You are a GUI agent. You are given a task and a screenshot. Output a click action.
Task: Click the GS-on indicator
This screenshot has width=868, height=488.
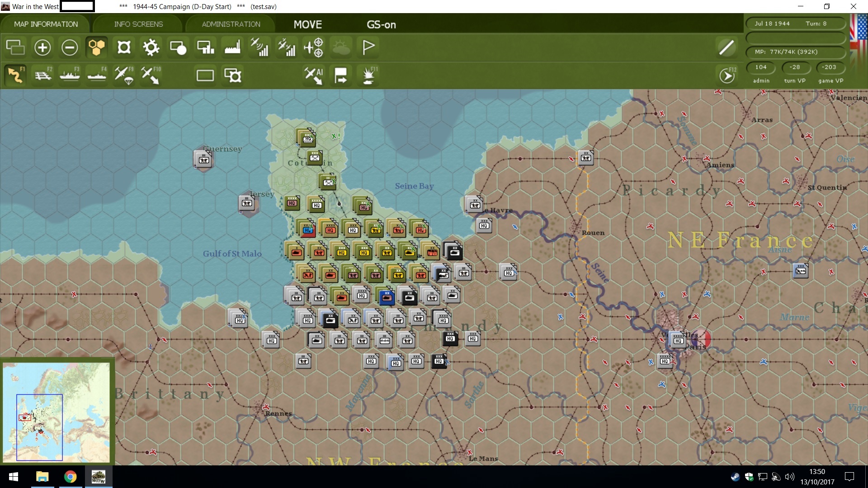coord(381,24)
